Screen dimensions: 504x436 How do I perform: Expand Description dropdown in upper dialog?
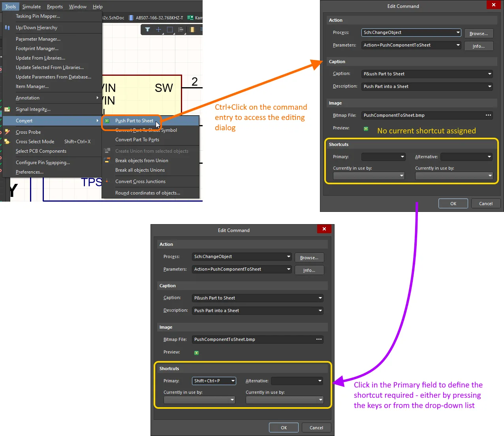[490, 86]
